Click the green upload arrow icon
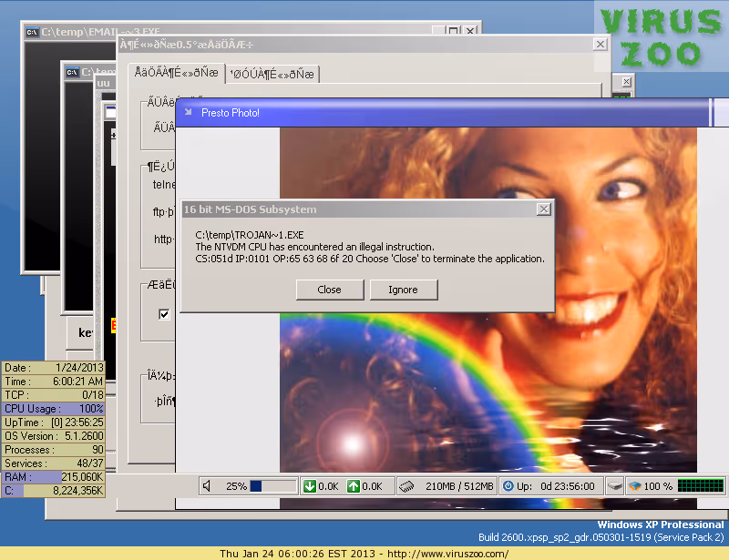The width and height of the screenshot is (729, 560). click(354, 486)
